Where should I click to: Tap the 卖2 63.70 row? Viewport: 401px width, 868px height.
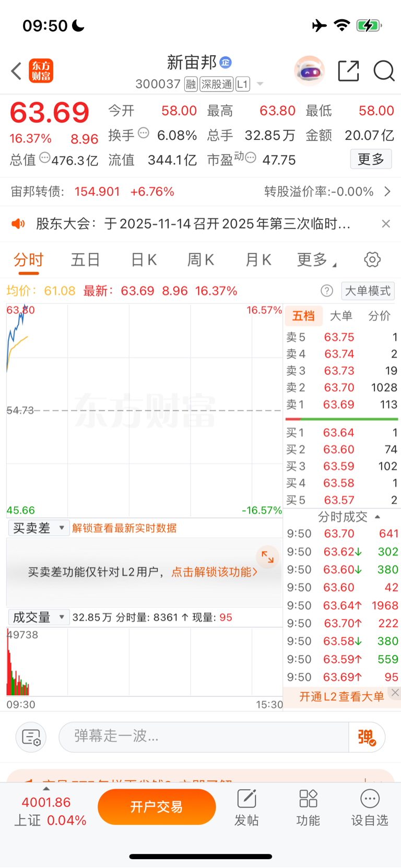pyautogui.click(x=342, y=387)
